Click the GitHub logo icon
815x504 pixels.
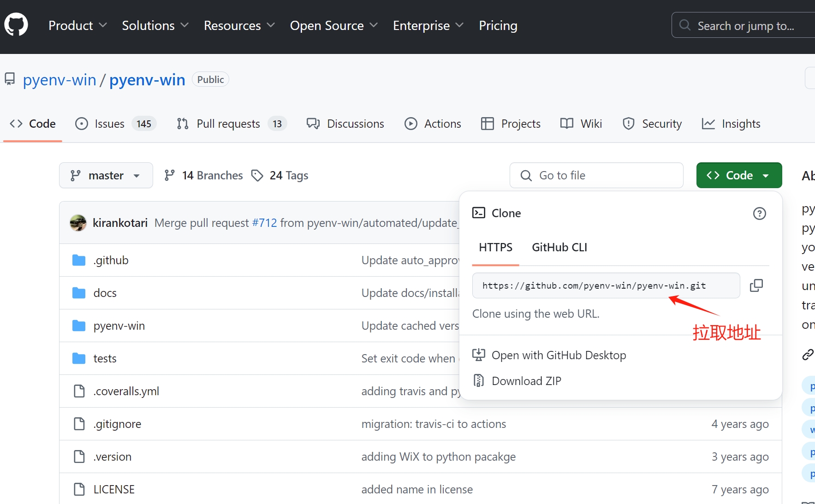[x=16, y=25]
